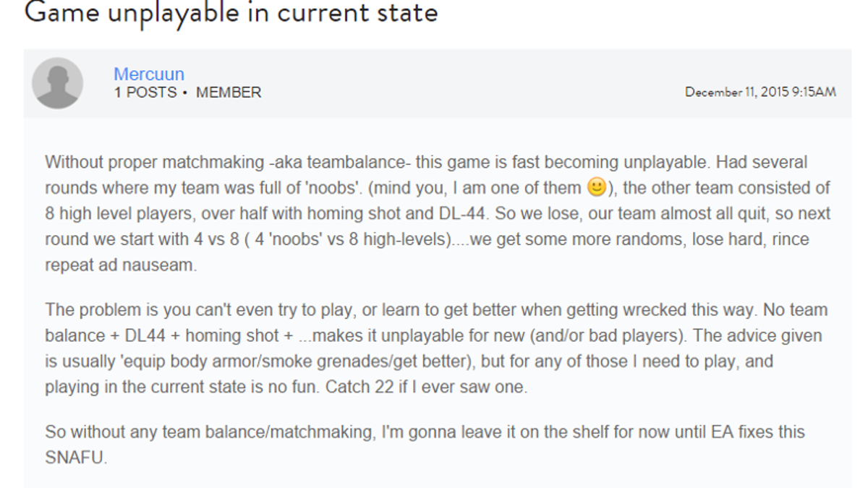
Task: Click 'DL44' in the second paragraph
Action: (131, 336)
